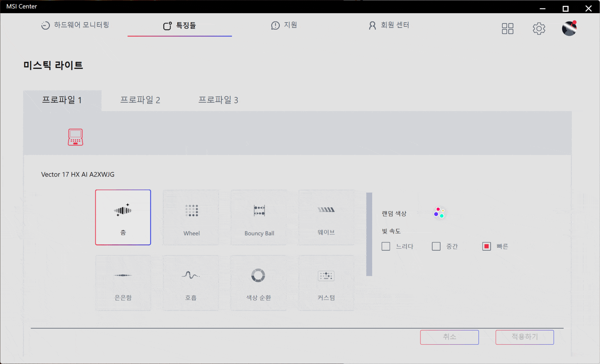Open the apps grid view icon
This screenshot has width=600, height=364.
point(507,29)
